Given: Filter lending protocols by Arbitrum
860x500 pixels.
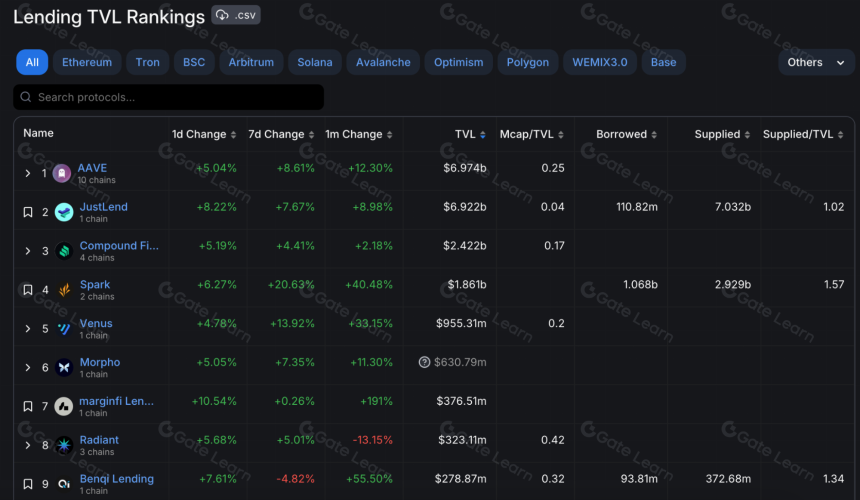Looking at the screenshot, I should [251, 62].
